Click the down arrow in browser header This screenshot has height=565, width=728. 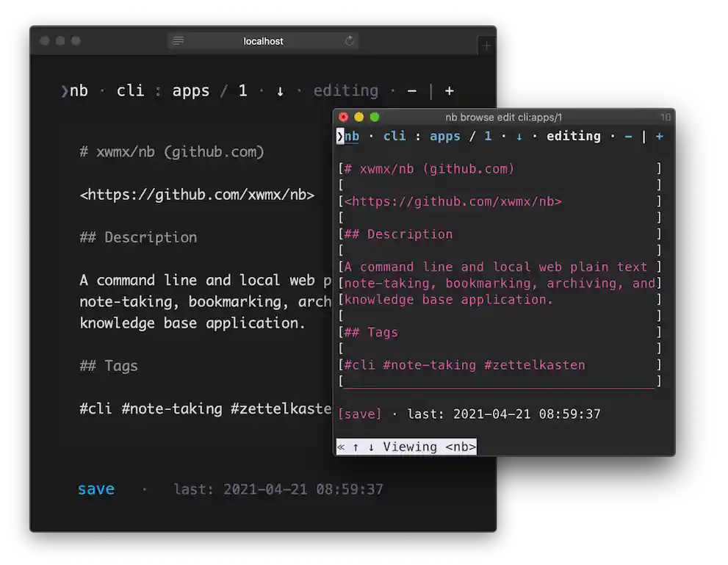280,91
